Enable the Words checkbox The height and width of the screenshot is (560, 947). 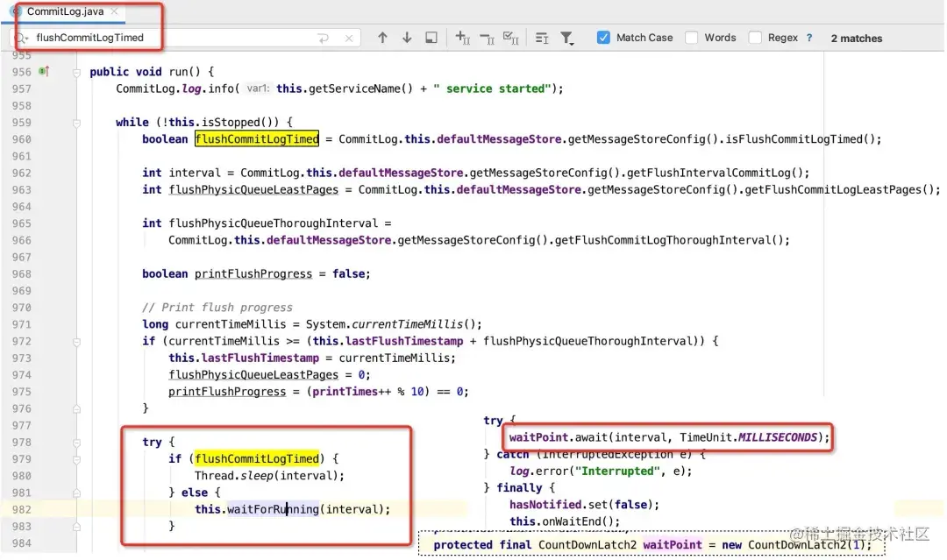click(692, 38)
